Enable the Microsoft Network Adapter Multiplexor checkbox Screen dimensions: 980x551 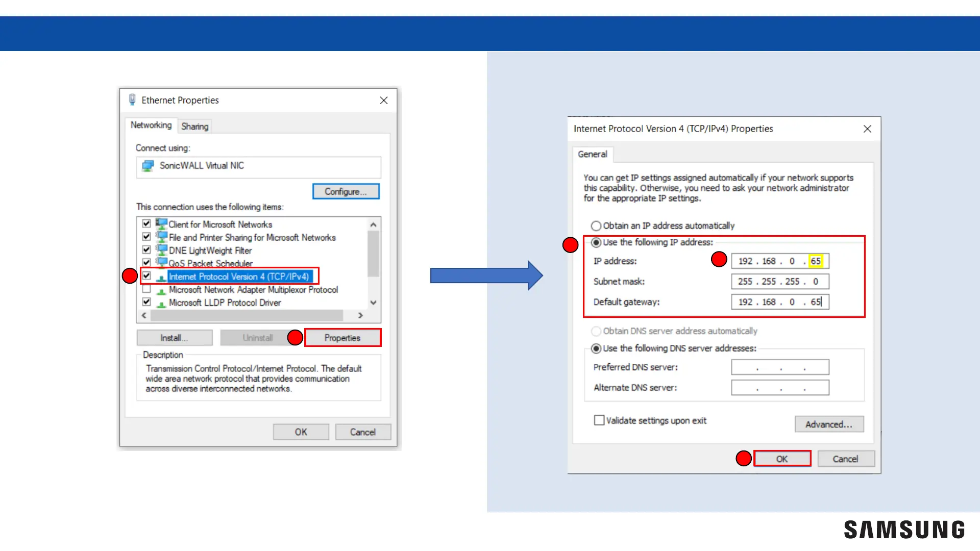146,289
